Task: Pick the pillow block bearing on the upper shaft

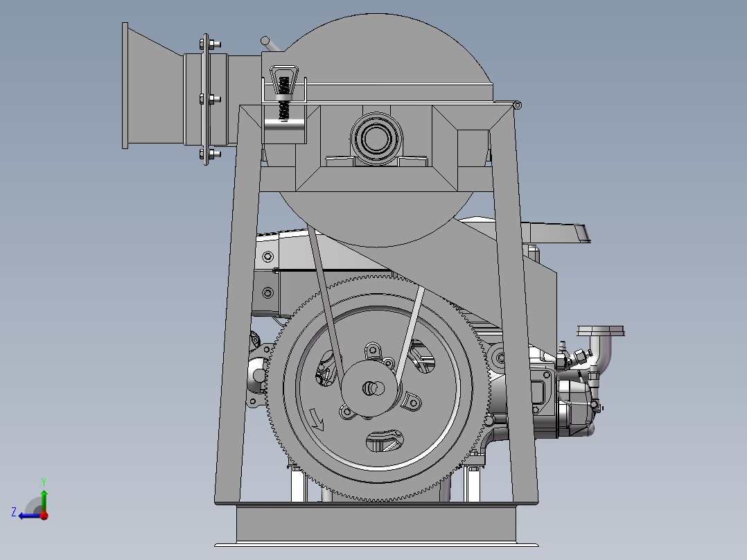Action: point(376,139)
